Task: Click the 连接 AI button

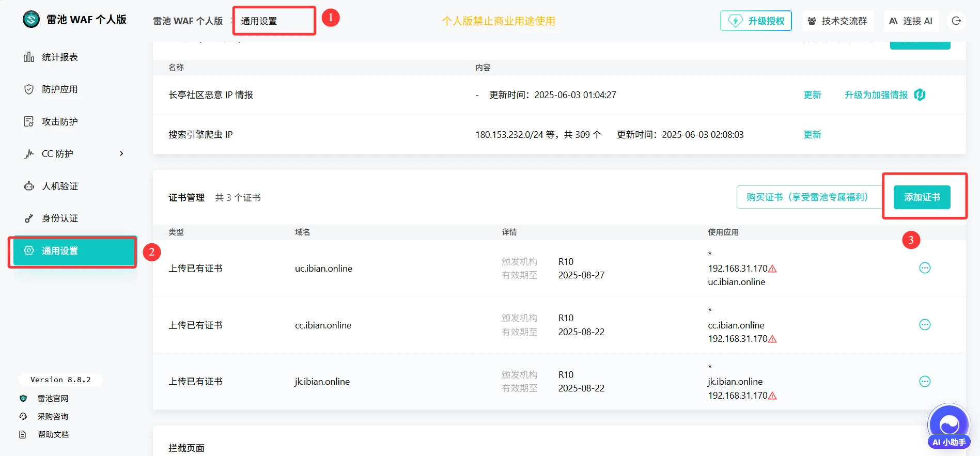Action: coord(911,21)
